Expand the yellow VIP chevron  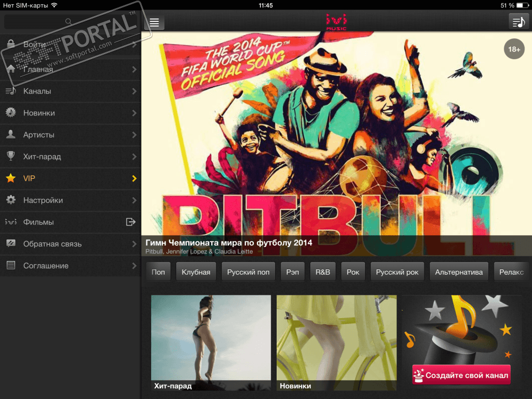coord(135,178)
